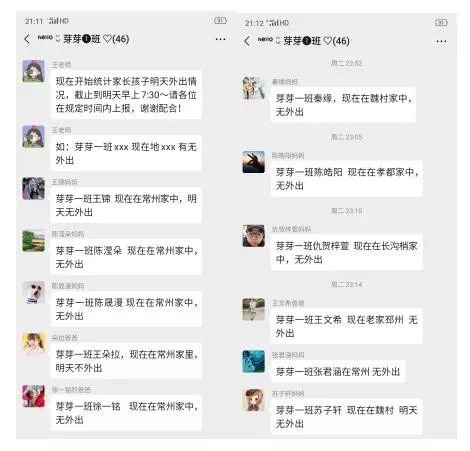Tap the back arrow in right chat
470x451 pixels.
coord(247,41)
